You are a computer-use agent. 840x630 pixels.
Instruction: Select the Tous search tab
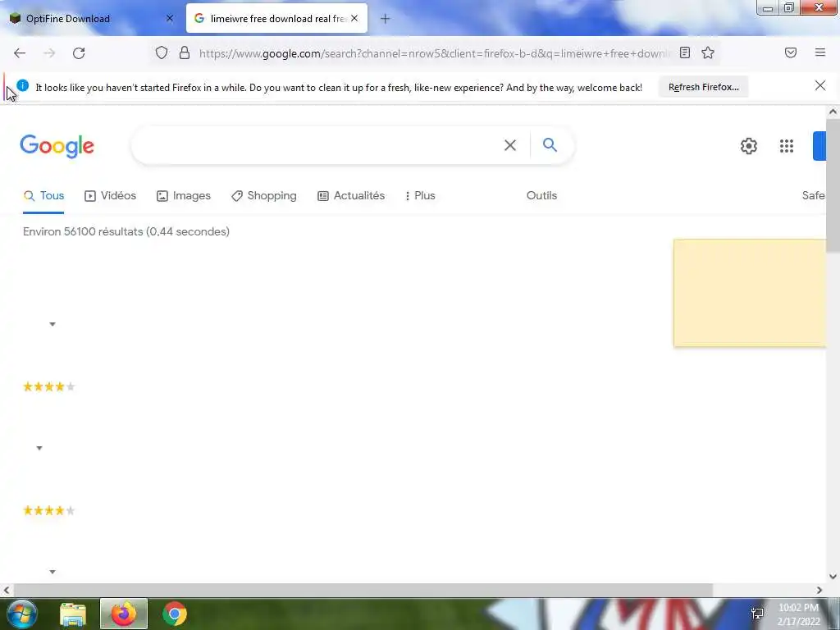[x=43, y=195]
